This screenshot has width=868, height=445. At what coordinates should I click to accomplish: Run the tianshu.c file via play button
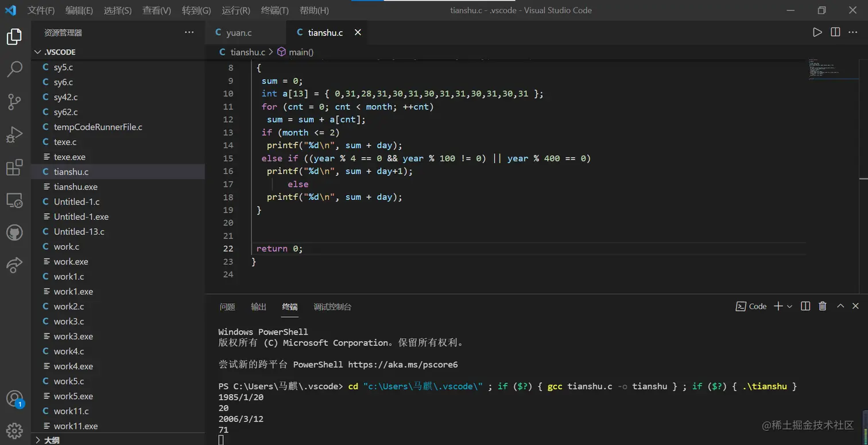(x=817, y=32)
